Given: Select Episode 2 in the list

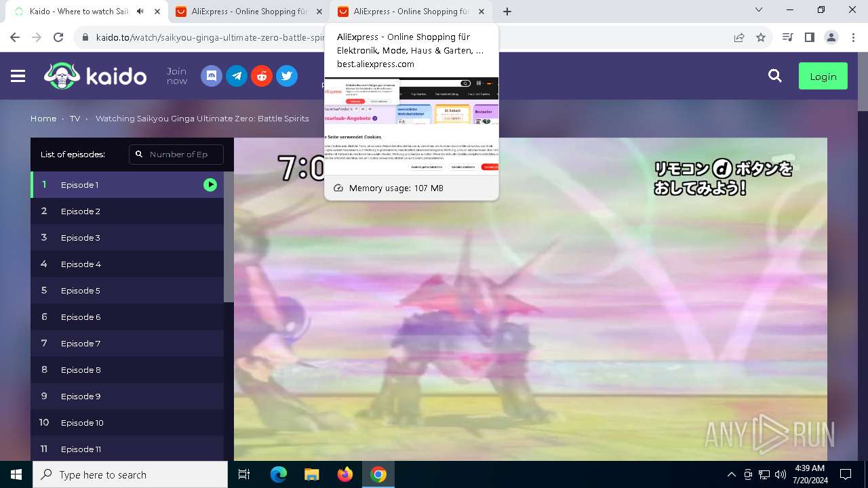Looking at the screenshot, I should coord(127,211).
